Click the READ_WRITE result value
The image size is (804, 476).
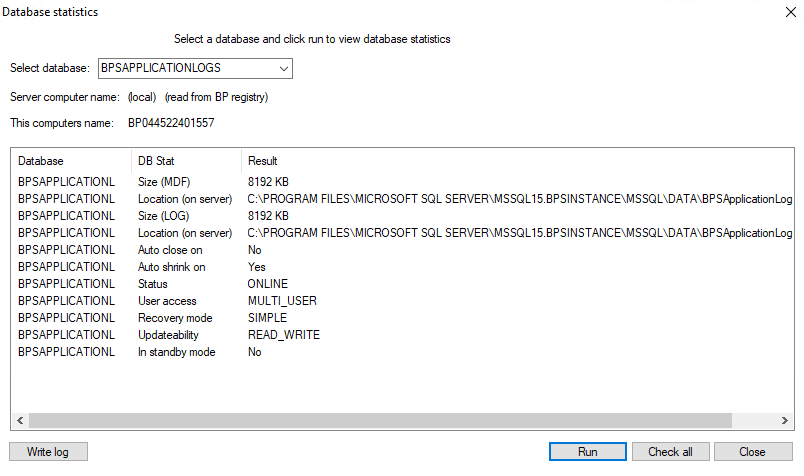284,334
